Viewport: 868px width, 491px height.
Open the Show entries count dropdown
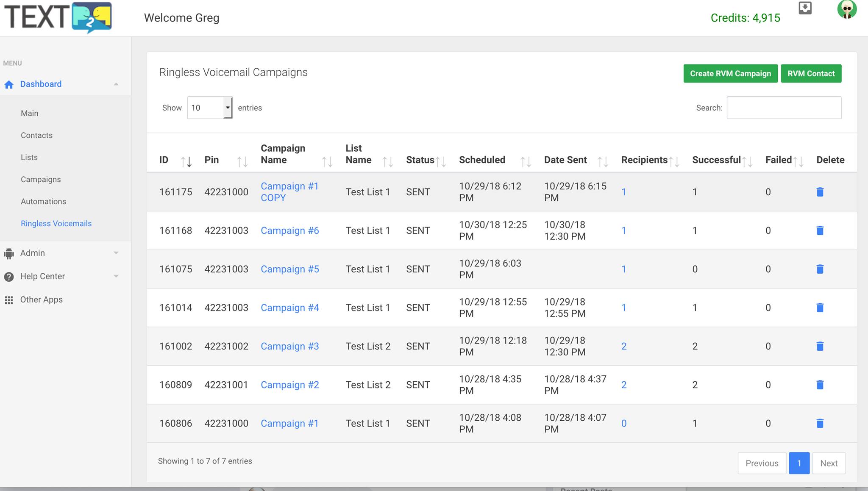point(210,108)
